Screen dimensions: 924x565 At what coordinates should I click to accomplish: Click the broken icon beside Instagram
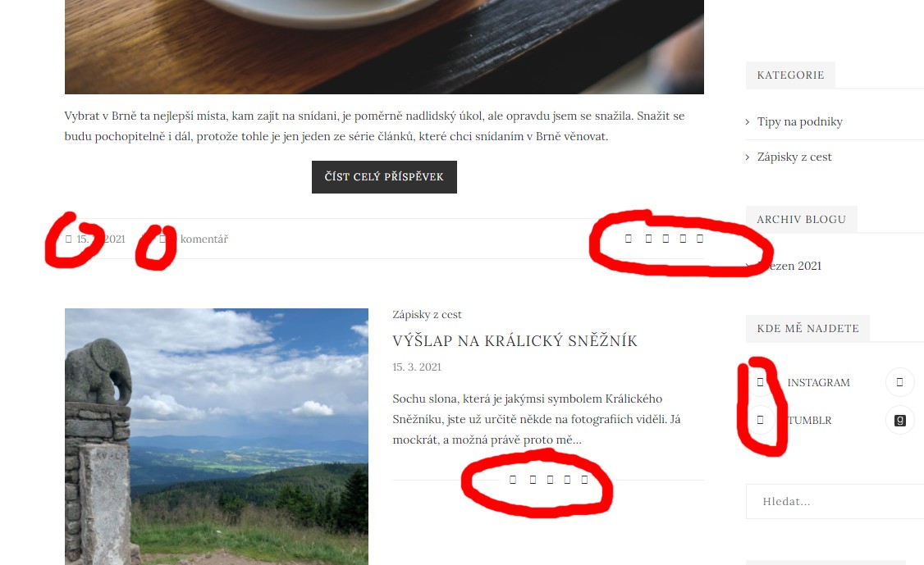pos(760,382)
